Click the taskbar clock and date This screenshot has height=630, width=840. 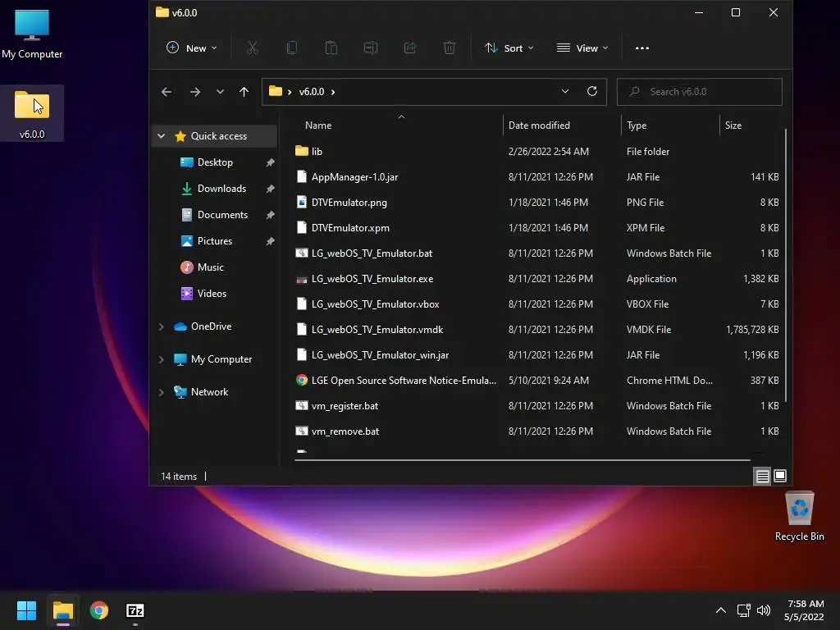pos(804,610)
